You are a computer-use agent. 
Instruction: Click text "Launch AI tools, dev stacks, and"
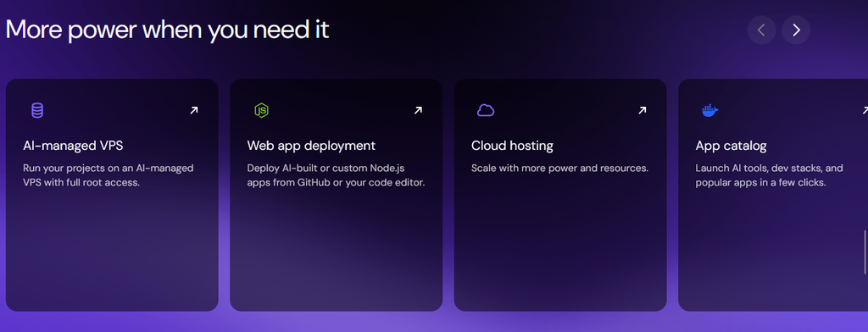(x=769, y=169)
